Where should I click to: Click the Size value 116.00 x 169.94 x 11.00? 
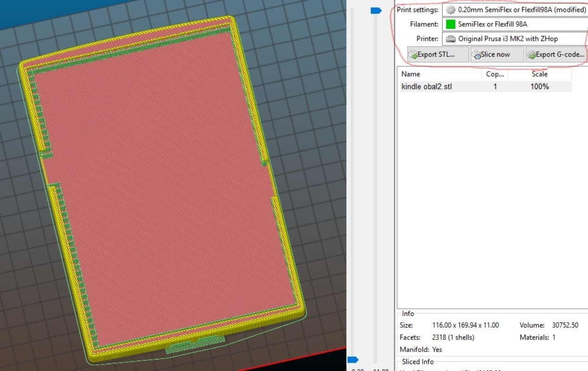tap(465, 326)
